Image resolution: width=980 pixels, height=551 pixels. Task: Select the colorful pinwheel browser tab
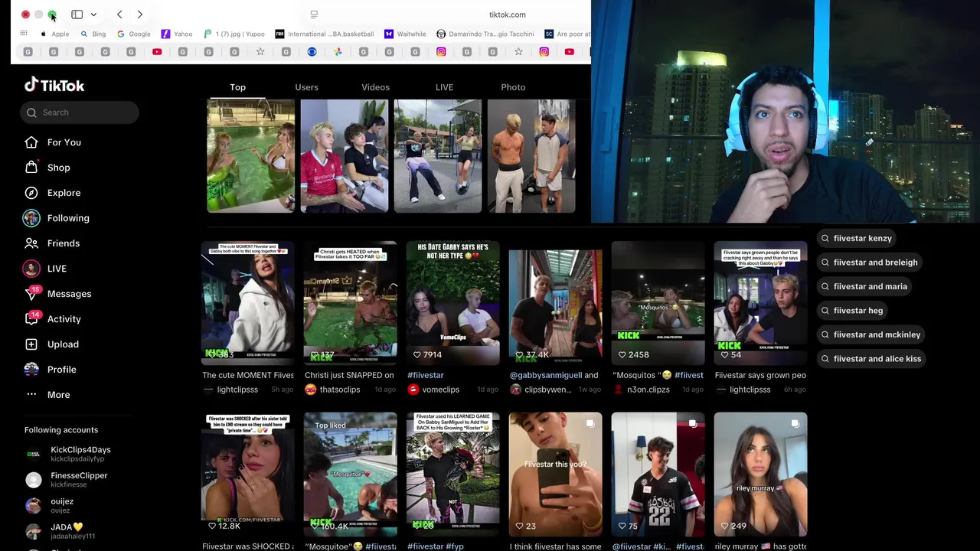click(338, 52)
